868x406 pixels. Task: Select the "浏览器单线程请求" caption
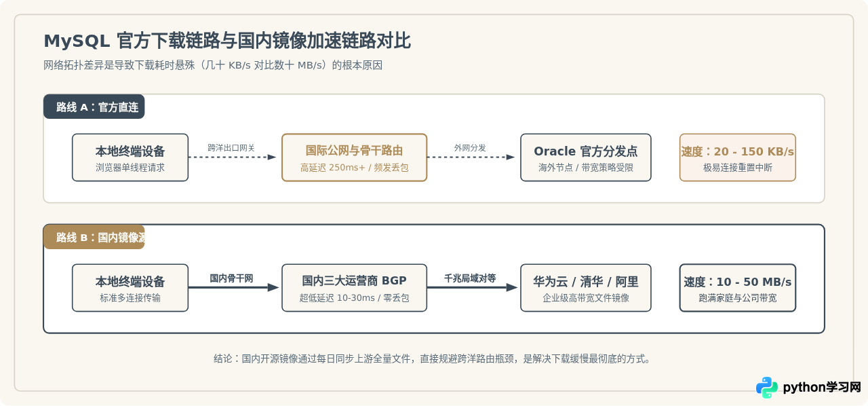pyautogui.click(x=130, y=167)
